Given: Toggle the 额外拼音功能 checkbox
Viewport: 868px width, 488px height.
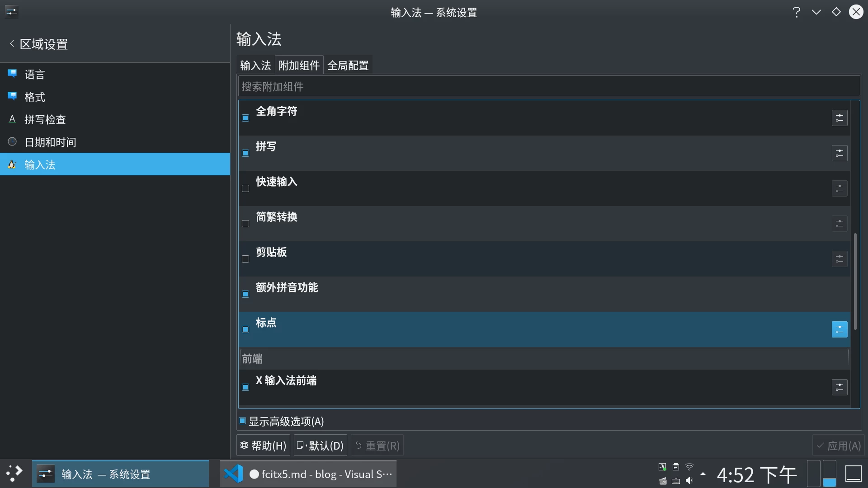Looking at the screenshot, I should tap(245, 294).
